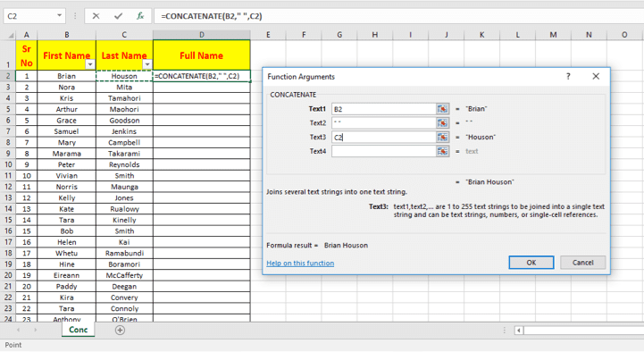Click the empty Text4 input field
The image size is (644, 352).
pyautogui.click(x=383, y=151)
